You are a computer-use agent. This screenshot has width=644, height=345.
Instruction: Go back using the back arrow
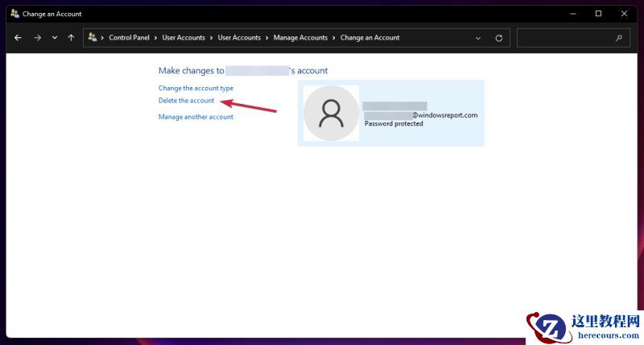pos(18,38)
